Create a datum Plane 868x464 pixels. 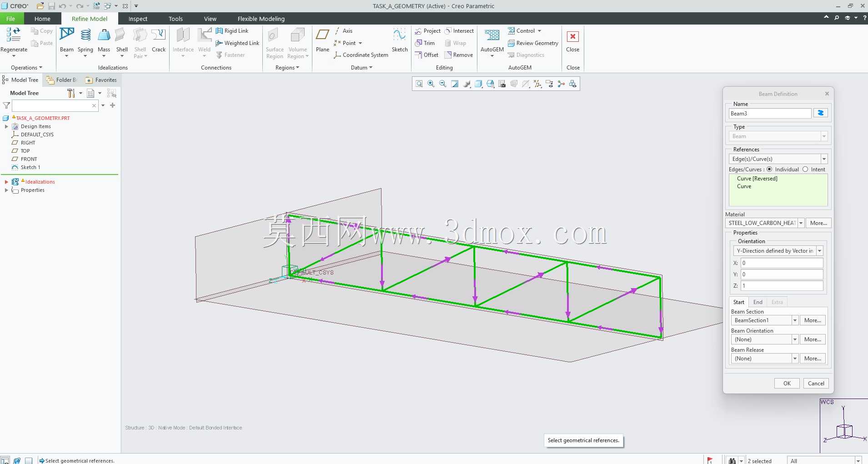click(x=323, y=40)
